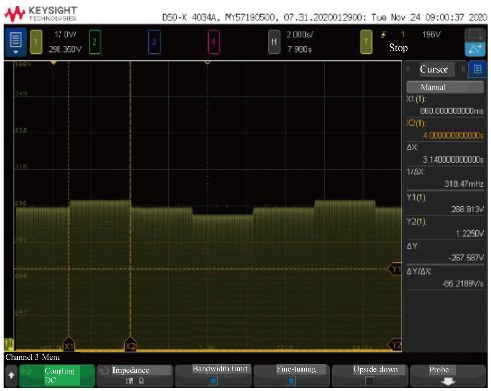Select the Y1(1) cursor value field

(445, 203)
